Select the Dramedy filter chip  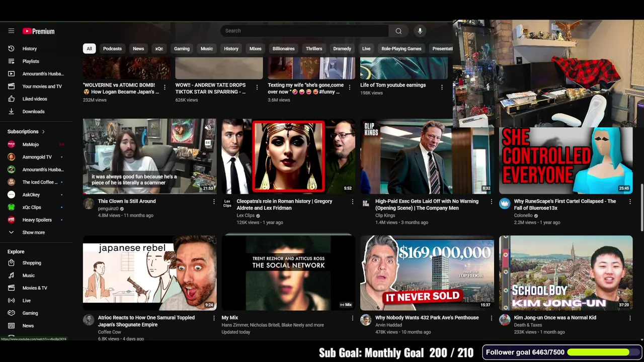[342, 49]
